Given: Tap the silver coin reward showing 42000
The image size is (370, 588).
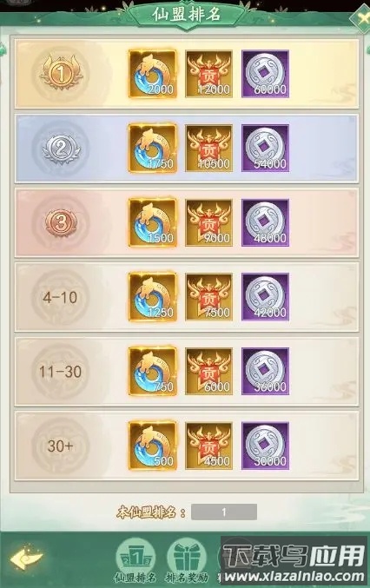Looking at the screenshot, I should click(265, 297).
